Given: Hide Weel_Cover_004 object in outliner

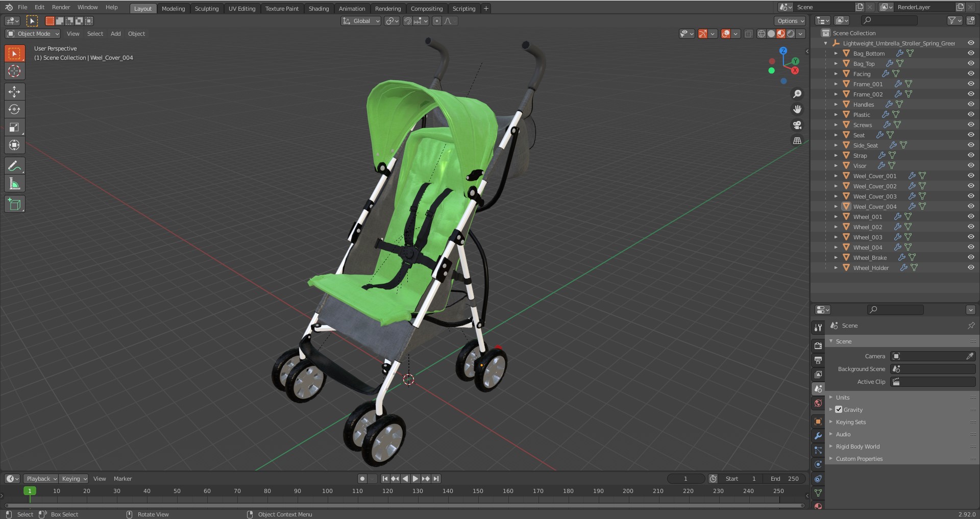Looking at the screenshot, I should click(970, 206).
